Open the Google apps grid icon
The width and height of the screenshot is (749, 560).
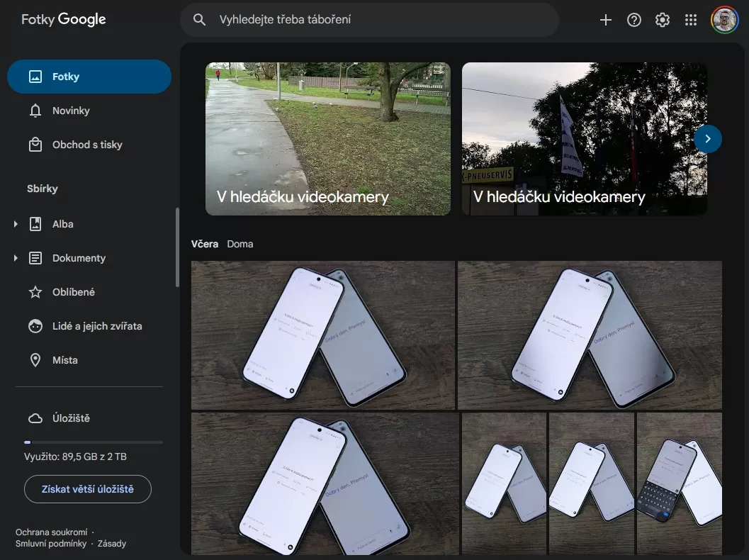pyautogui.click(x=691, y=20)
